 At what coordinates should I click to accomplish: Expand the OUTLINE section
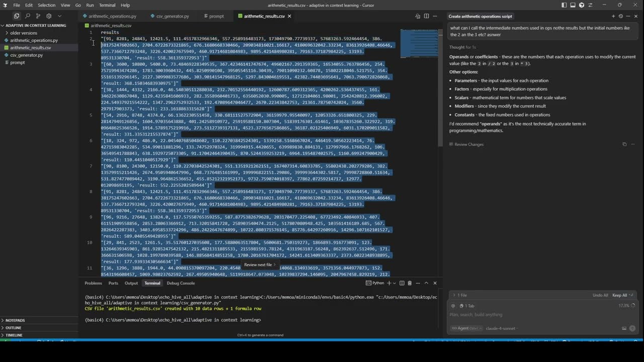coord(39,328)
